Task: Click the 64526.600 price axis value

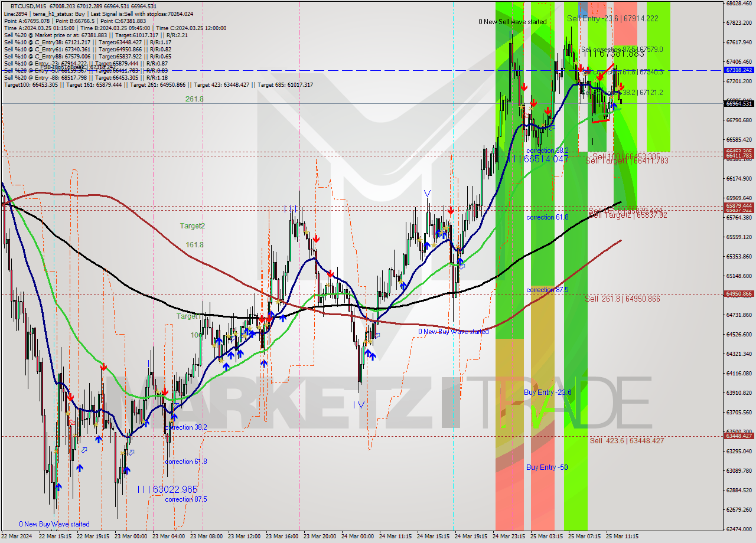Action: [739, 334]
